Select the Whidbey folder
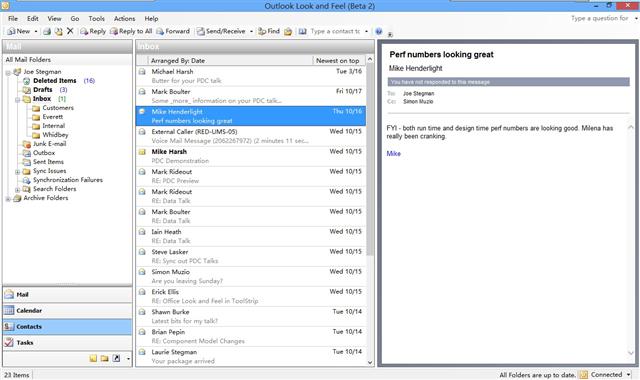640x380 pixels. click(55, 135)
